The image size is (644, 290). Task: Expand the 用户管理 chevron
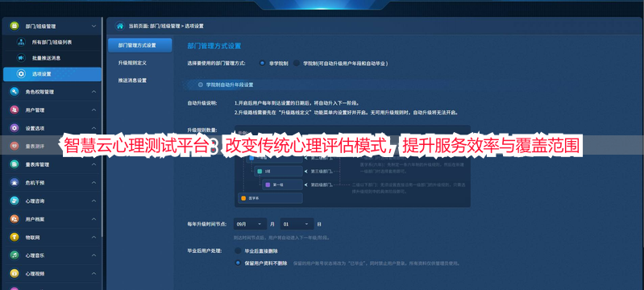[x=93, y=110]
